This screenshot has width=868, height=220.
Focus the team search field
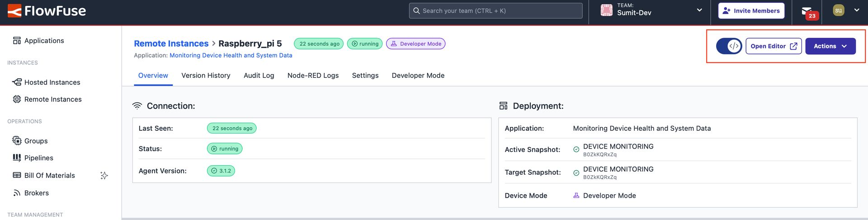click(x=495, y=10)
